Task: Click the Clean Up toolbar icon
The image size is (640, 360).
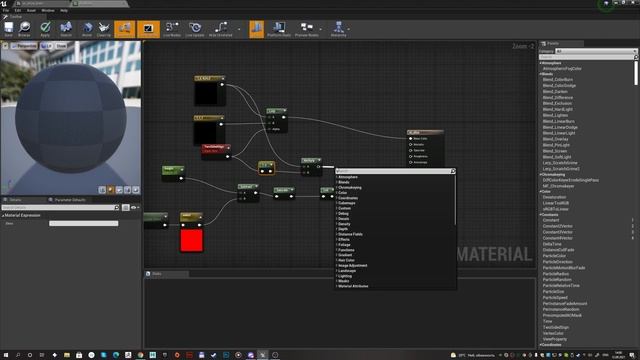Action: click(x=104, y=29)
